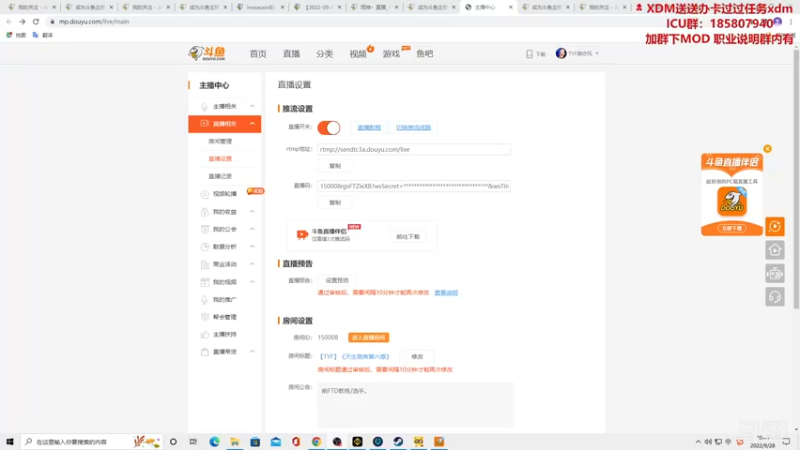
Task: Click the headset customer service icon
Action: 775,297
